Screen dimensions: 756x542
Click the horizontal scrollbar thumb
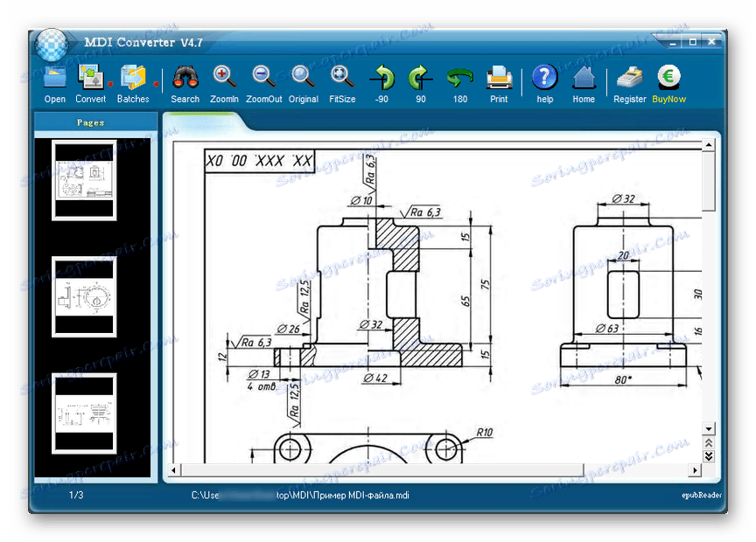[381, 469]
